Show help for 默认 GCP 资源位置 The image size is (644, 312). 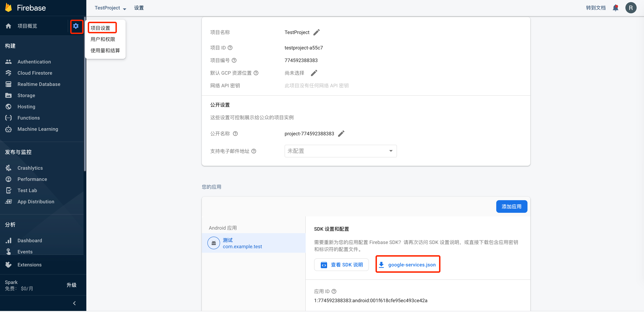coord(256,73)
